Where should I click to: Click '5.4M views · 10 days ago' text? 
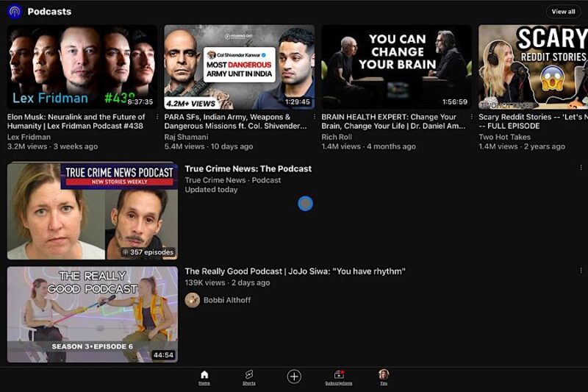click(x=209, y=146)
